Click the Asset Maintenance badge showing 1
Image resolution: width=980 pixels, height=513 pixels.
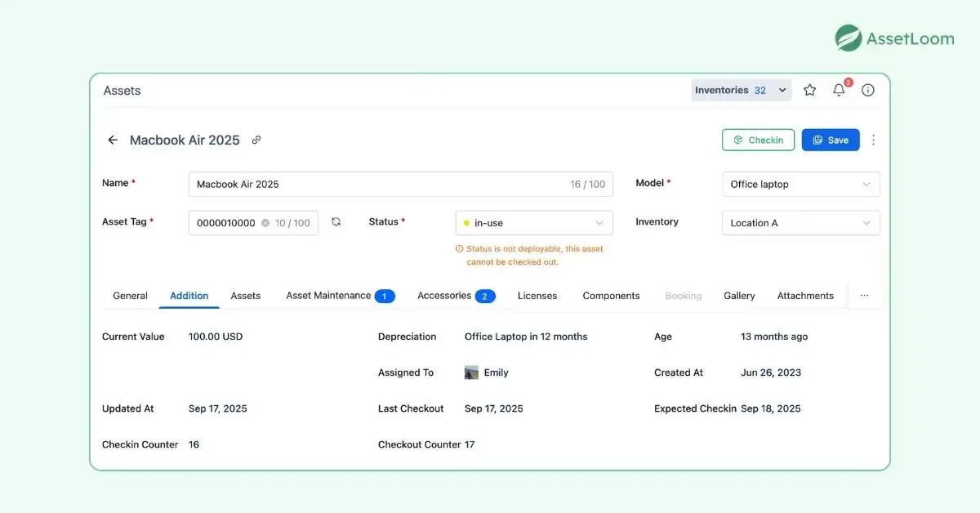point(385,297)
